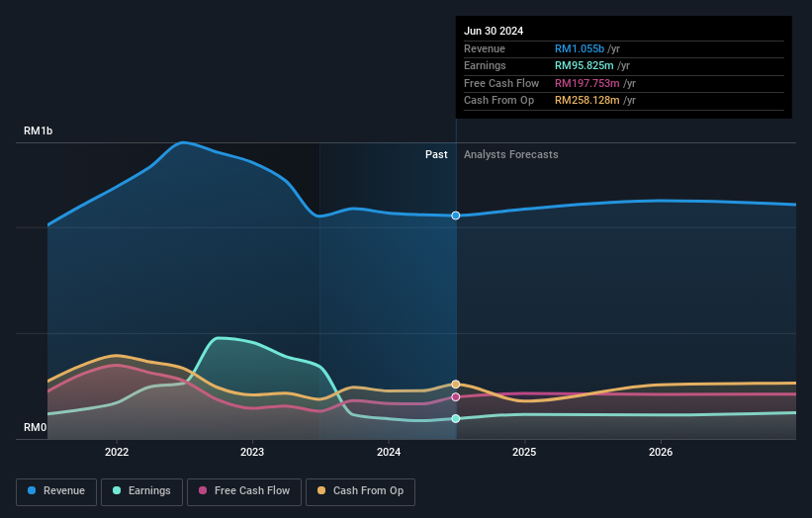Click the RM95.825m earnings value
Image resolution: width=812 pixels, height=518 pixels.
[585, 65]
